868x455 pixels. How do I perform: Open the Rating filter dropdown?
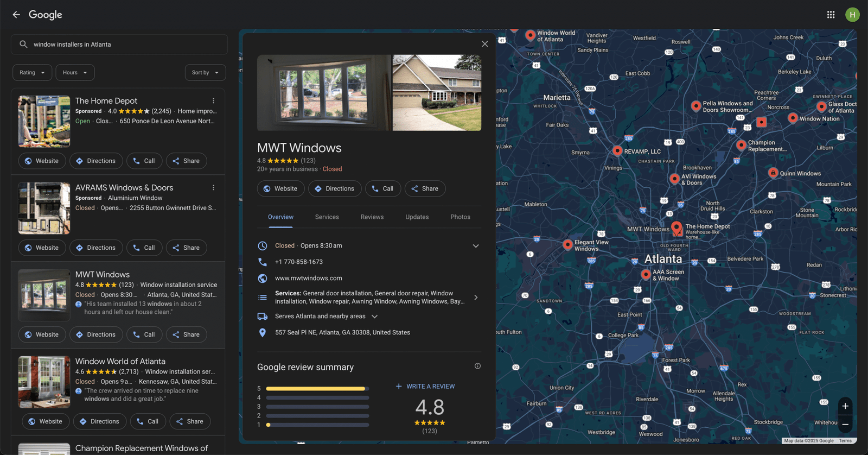pyautogui.click(x=32, y=73)
